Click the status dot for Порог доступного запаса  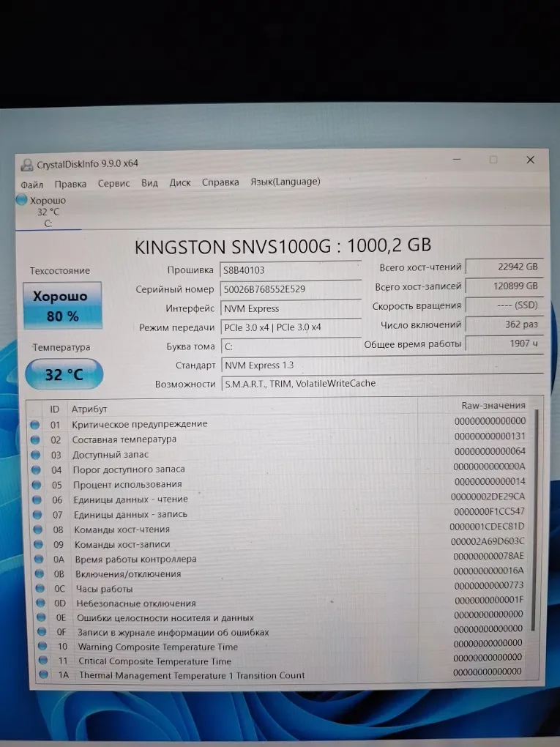coord(36,470)
